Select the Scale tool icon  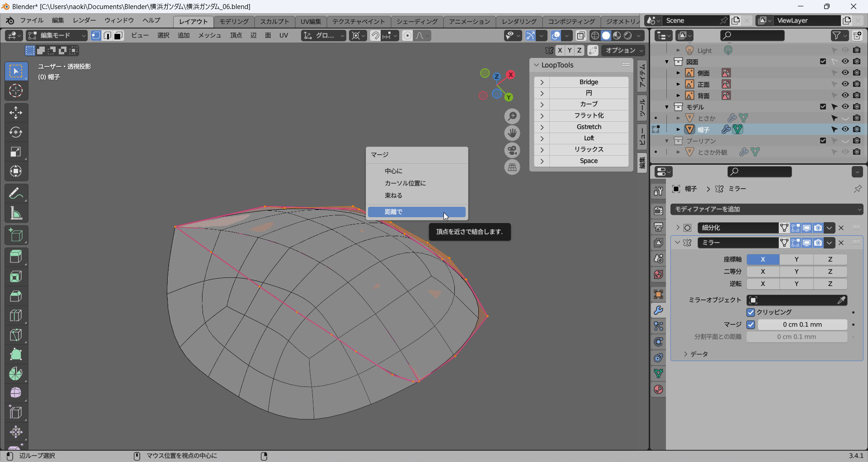tap(16, 152)
